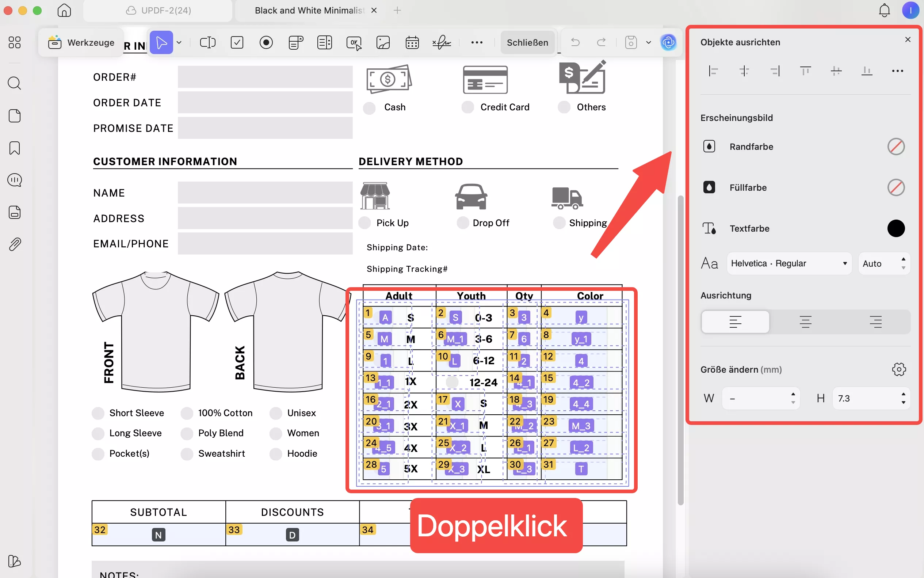Viewport: 924px width, 578px height.
Task: Expand the save options dropdown arrow
Action: click(649, 42)
